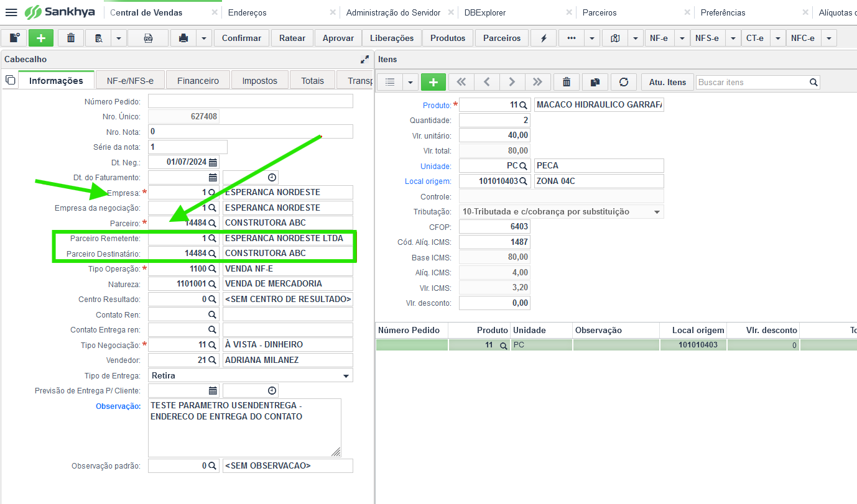
Task: Click the Quantidade field in Itens
Action: pos(495,120)
